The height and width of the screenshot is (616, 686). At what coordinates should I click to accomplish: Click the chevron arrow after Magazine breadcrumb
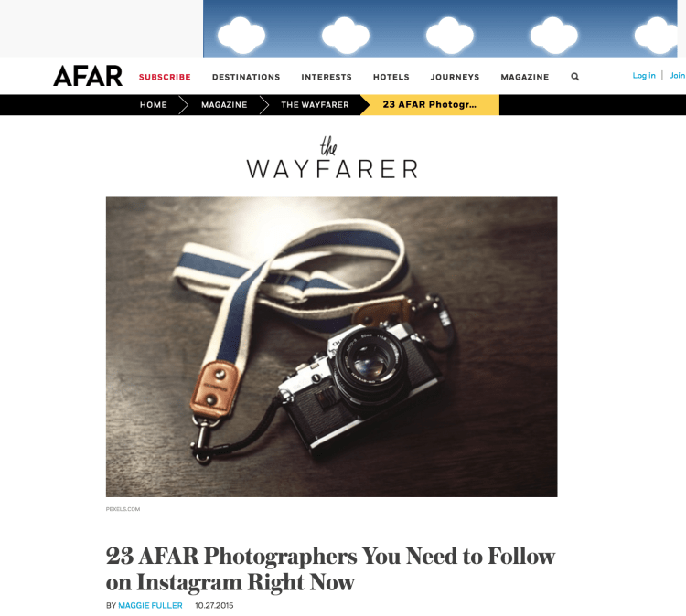[x=264, y=105]
